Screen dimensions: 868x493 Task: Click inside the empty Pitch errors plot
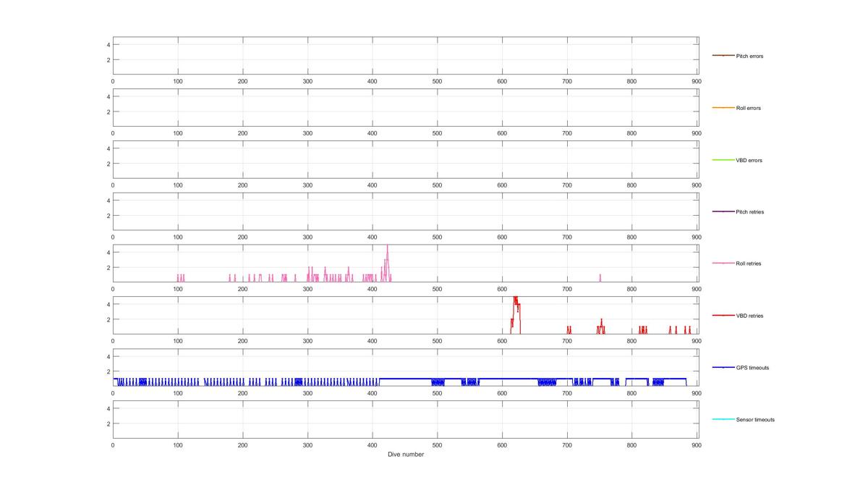406,56
